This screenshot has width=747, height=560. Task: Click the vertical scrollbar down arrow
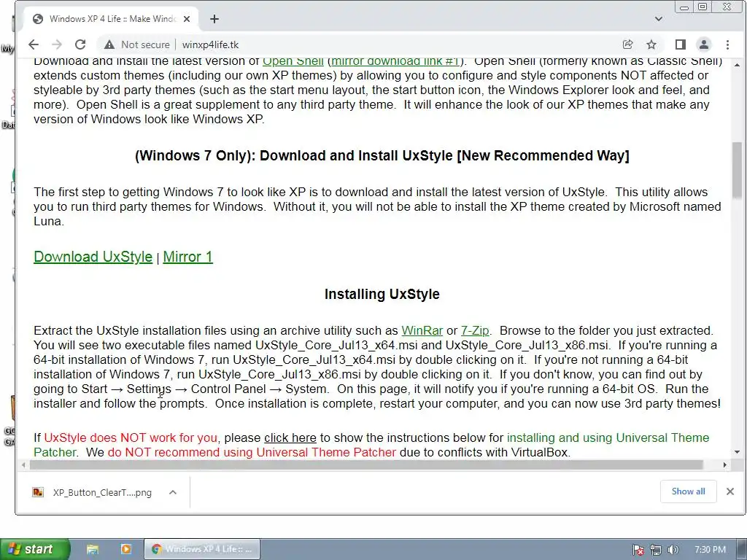click(x=737, y=452)
